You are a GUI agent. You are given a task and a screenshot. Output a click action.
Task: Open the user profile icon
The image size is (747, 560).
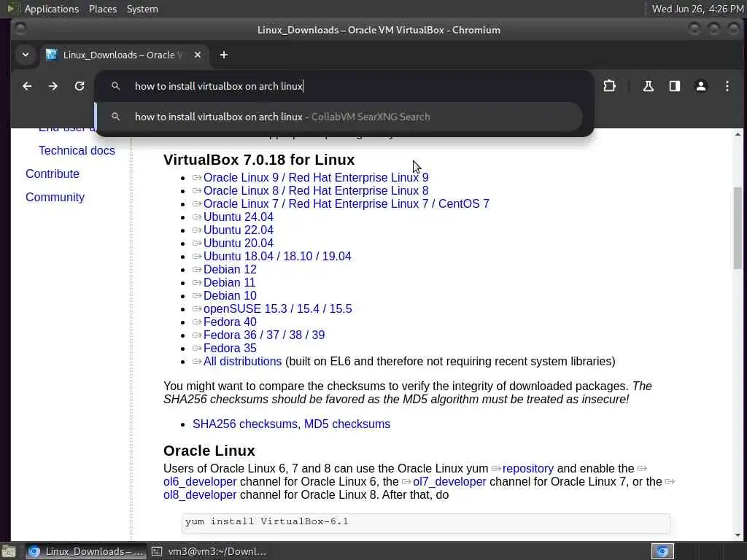coord(701,86)
